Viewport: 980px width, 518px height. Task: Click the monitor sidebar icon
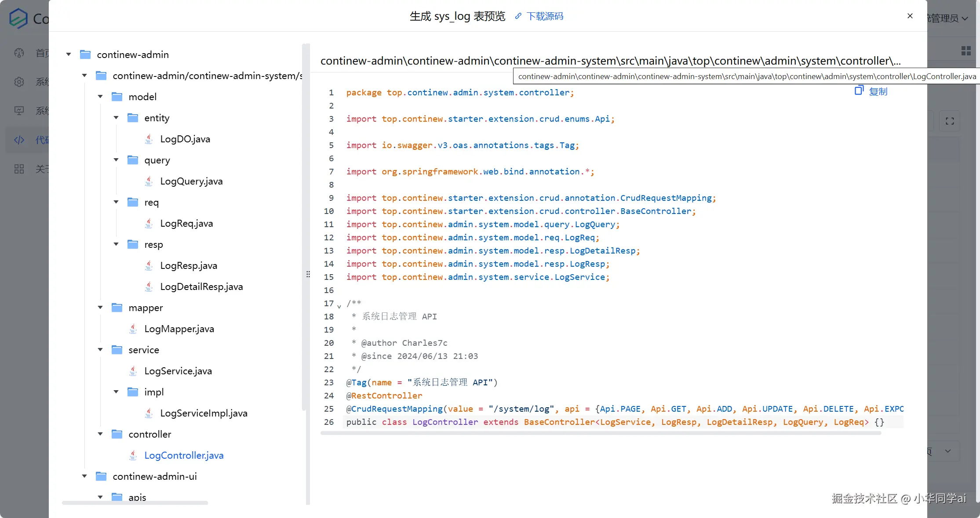point(19,111)
